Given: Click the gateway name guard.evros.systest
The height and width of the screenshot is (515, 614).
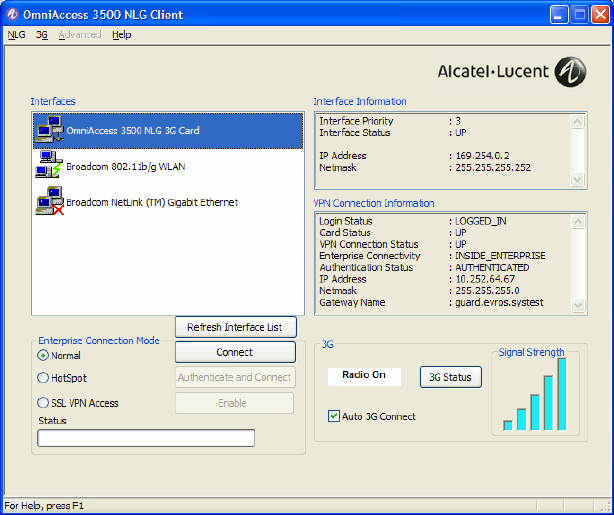Looking at the screenshot, I should point(499,303).
